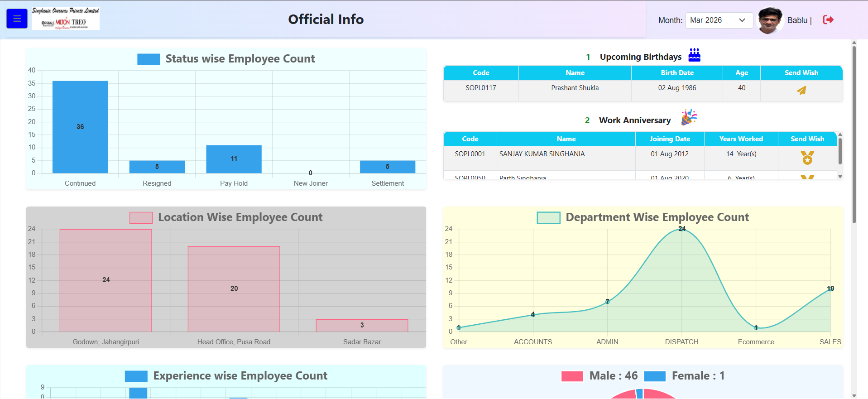Click the Sadar Bazar location bar
The height and width of the screenshot is (399, 868).
(x=362, y=325)
